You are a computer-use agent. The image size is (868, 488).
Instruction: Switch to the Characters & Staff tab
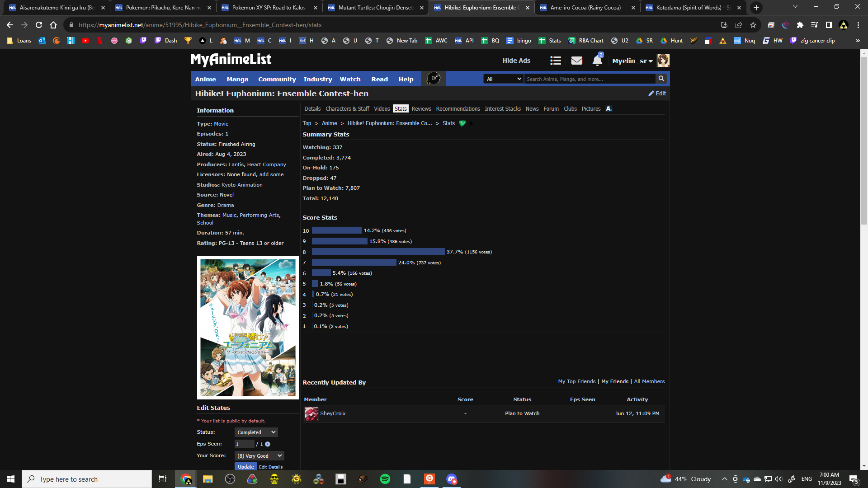pos(347,109)
